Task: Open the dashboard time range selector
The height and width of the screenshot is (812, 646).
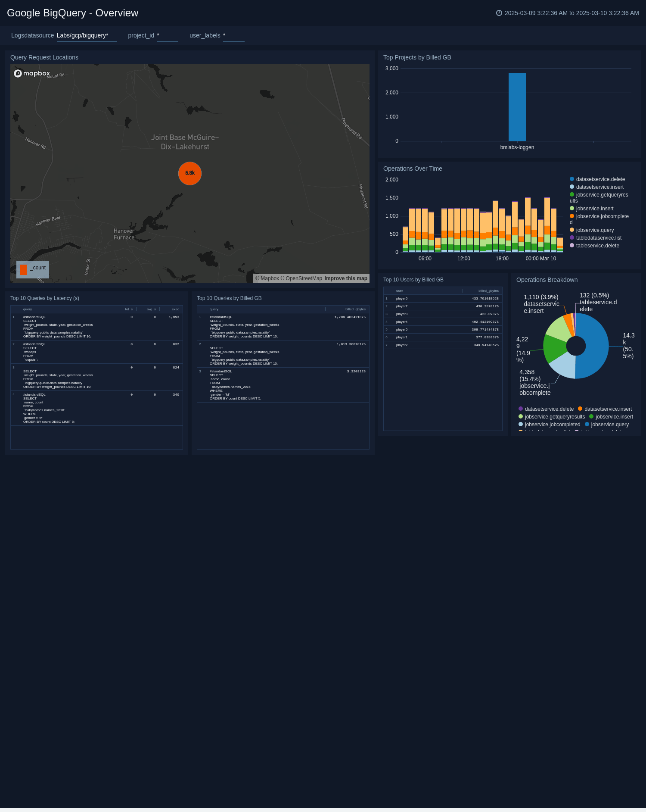Action: [x=571, y=13]
